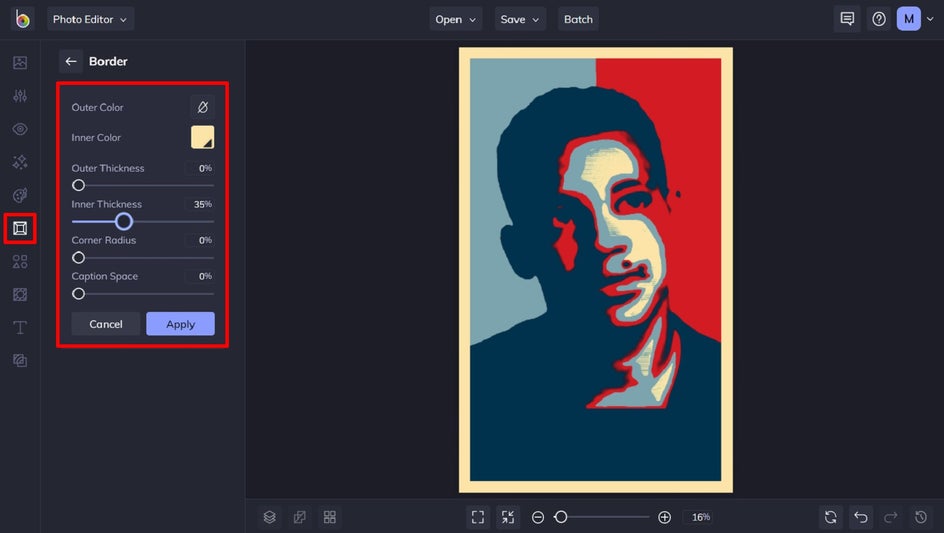The width and height of the screenshot is (944, 533).
Task: Click the Corner Radius 0% value field
Action: click(x=200, y=240)
